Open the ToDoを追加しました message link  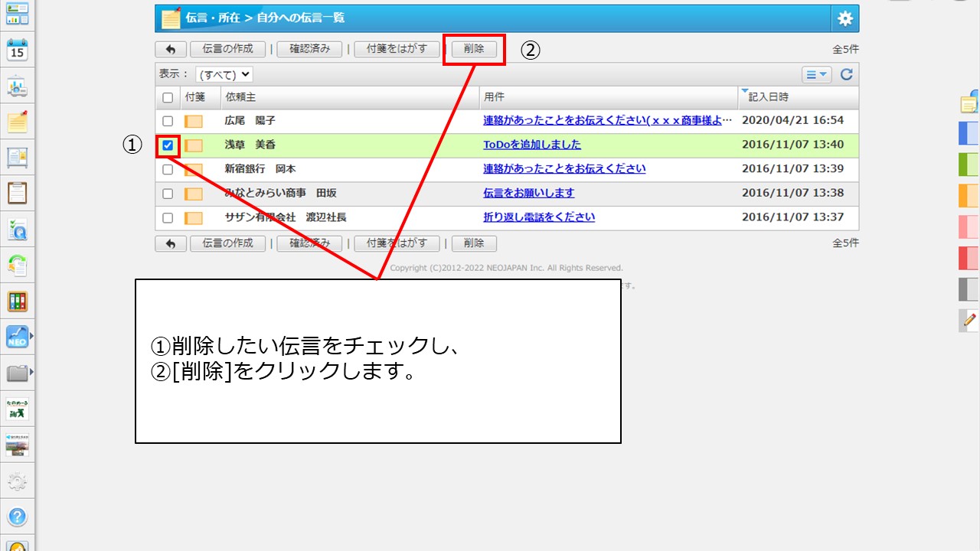pos(531,145)
